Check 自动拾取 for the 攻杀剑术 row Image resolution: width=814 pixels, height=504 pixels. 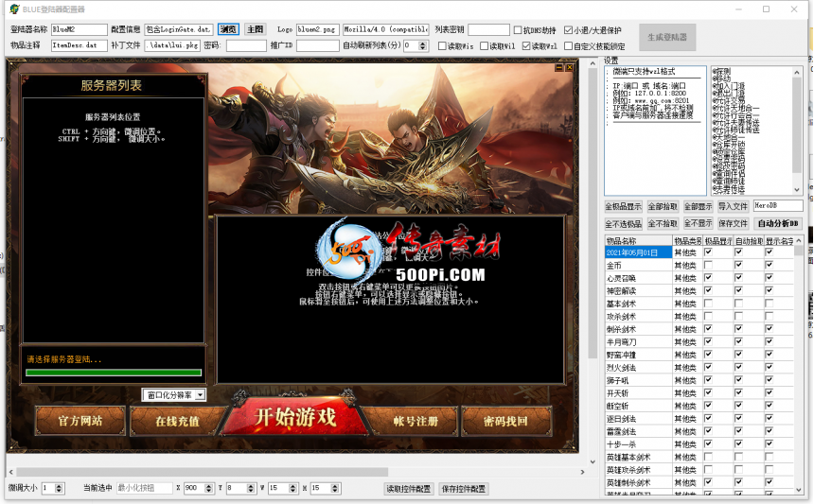pyautogui.click(x=738, y=316)
